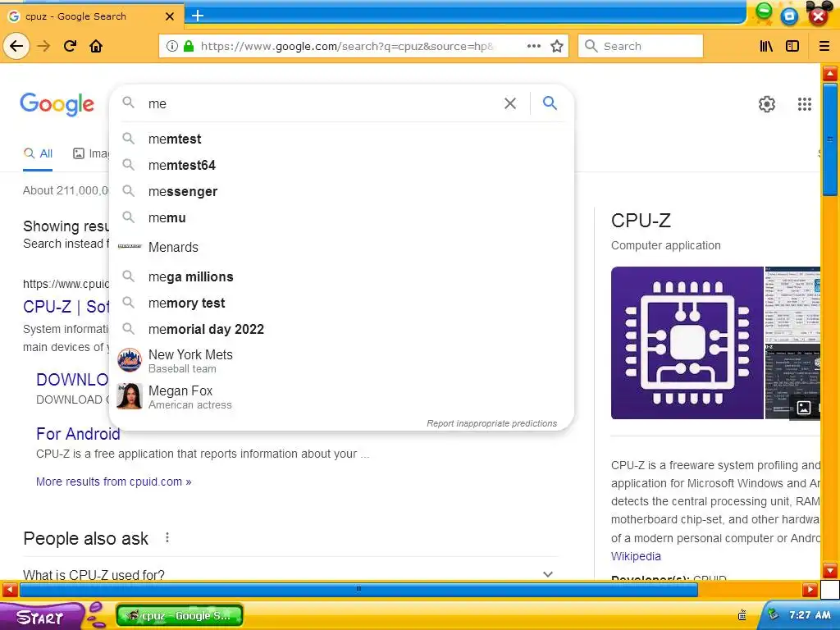Open the Google apps grid

tap(804, 104)
